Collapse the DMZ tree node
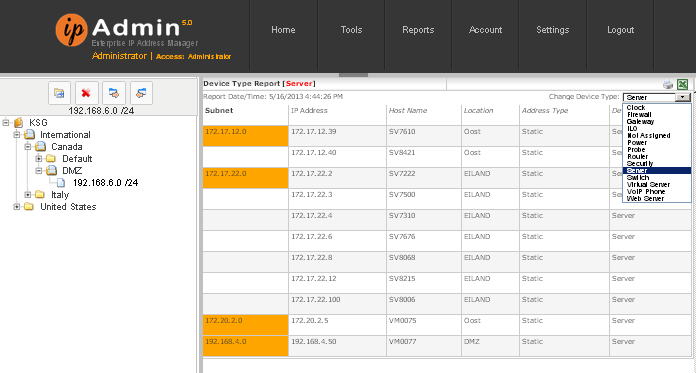This screenshot has height=373, width=696. pyautogui.click(x=39, y=171)
